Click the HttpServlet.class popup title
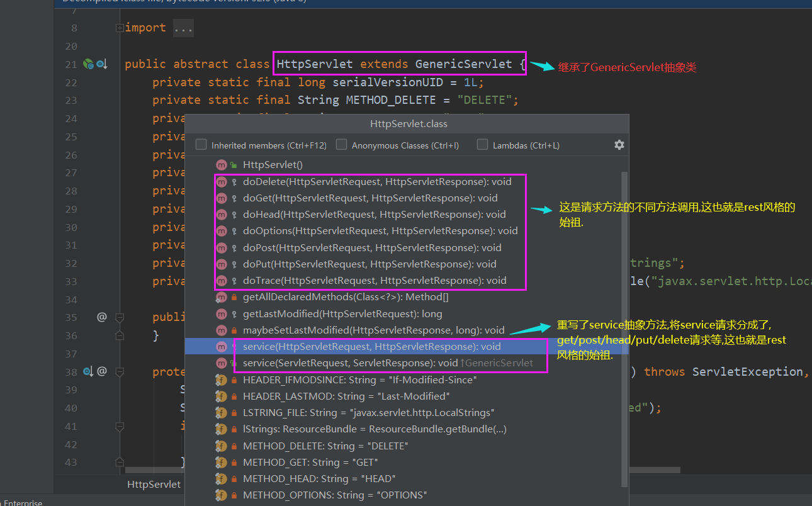The width and height of the screenshot is (812, 506). click(409, 124)
